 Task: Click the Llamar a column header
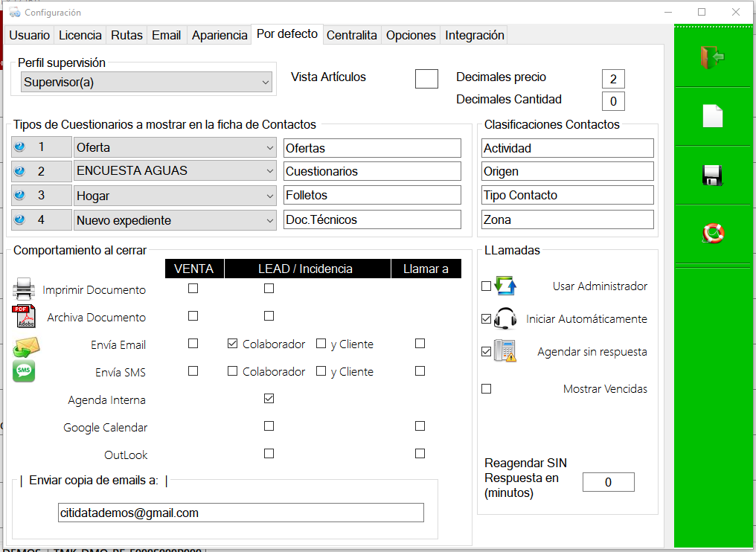426,269
